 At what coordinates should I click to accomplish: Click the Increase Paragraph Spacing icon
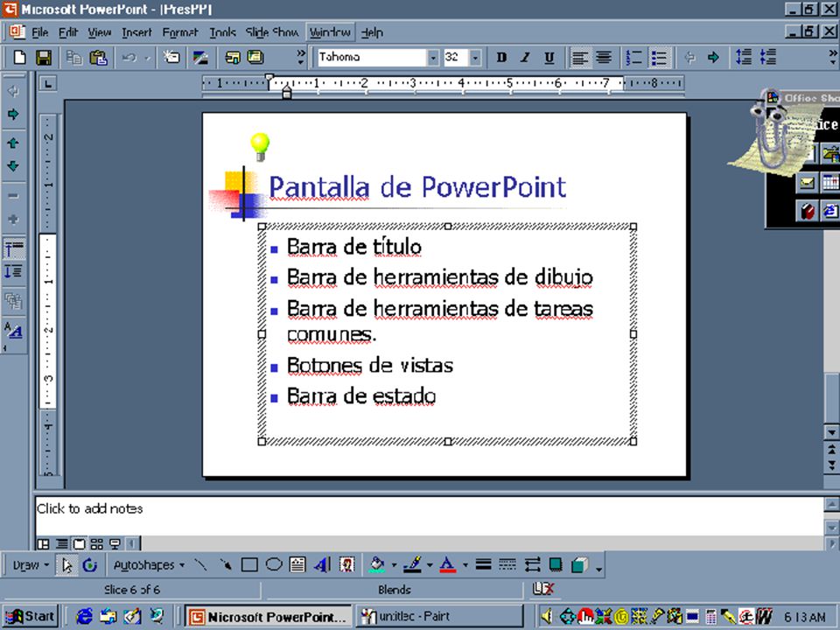[744, 58]
